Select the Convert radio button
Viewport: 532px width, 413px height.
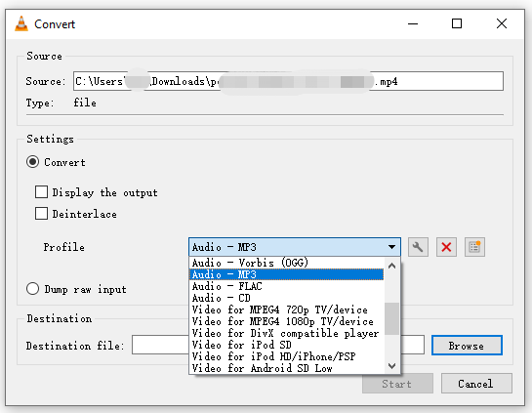[x=32, y=162]
